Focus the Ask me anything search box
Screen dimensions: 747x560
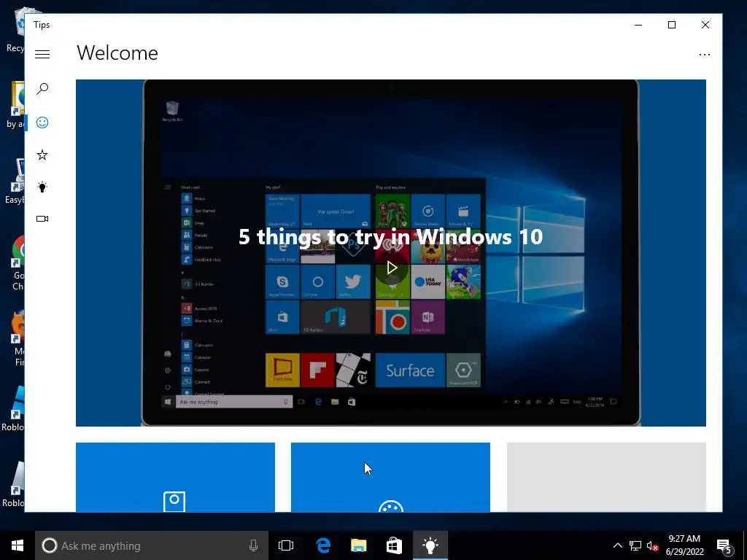tap(152, 545)
